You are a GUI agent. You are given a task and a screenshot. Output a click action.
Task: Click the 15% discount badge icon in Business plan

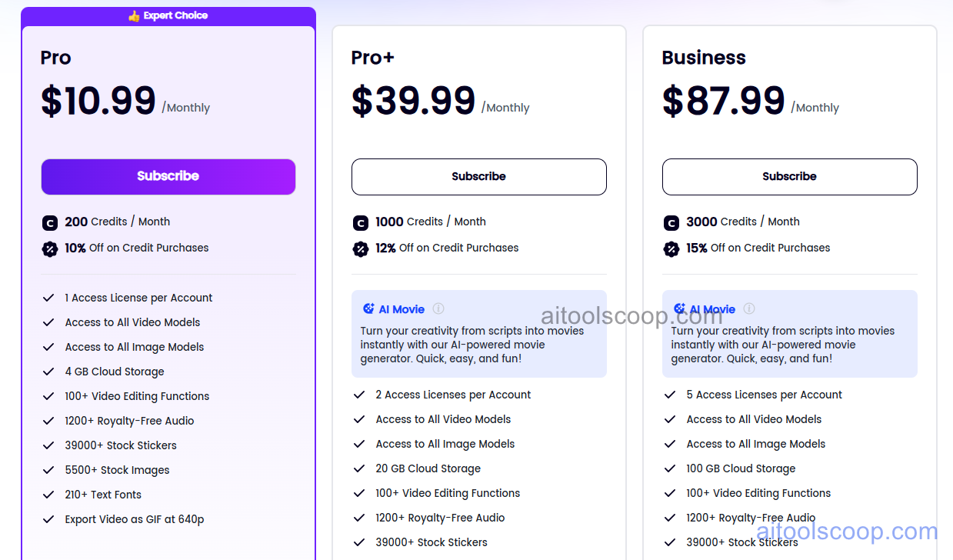tap(671, 248)
